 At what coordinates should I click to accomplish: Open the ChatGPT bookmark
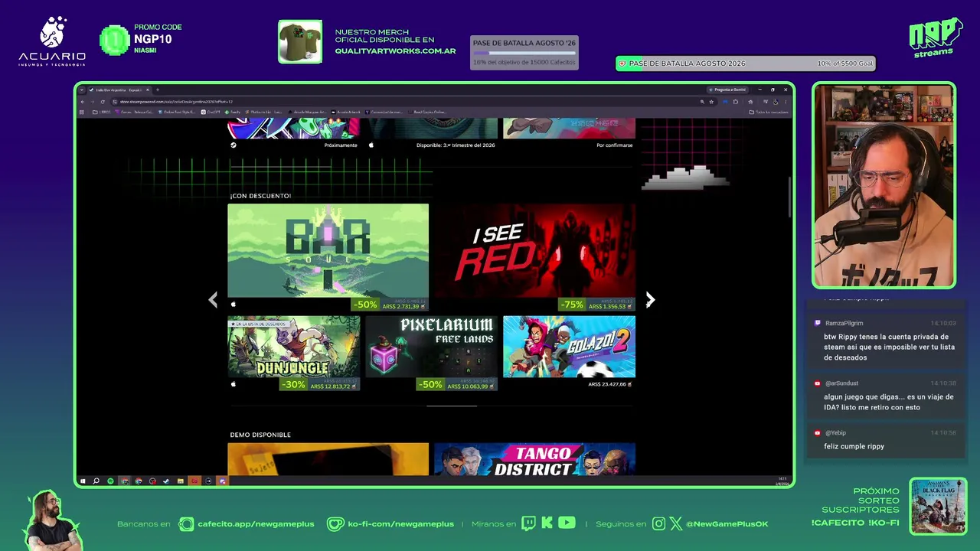211,112
